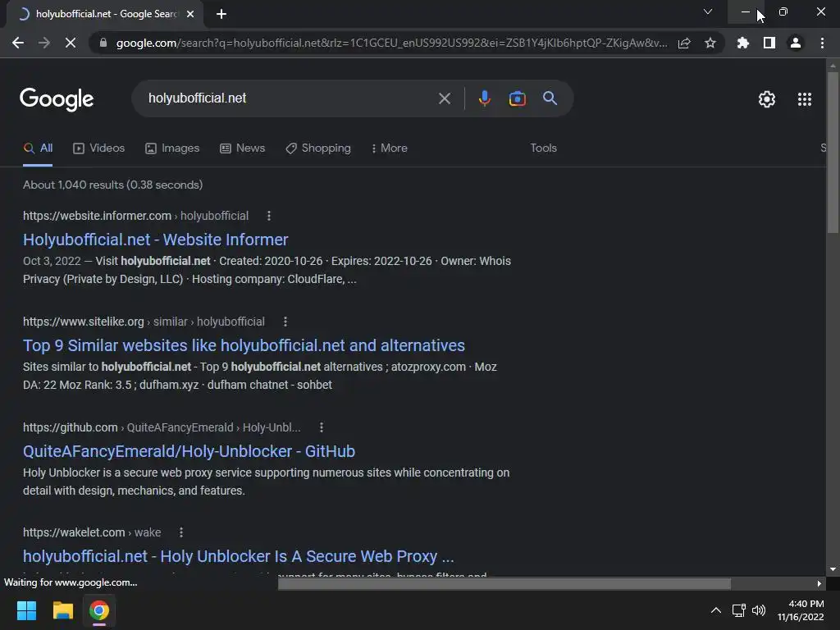This screenshot has width=840, height=630.
Task: Go to Google home via logo
Action: tap(57, 99)
